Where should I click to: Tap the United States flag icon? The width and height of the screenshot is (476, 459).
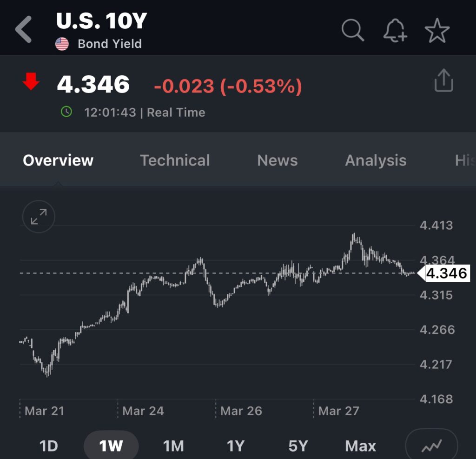tap(62, 44)
